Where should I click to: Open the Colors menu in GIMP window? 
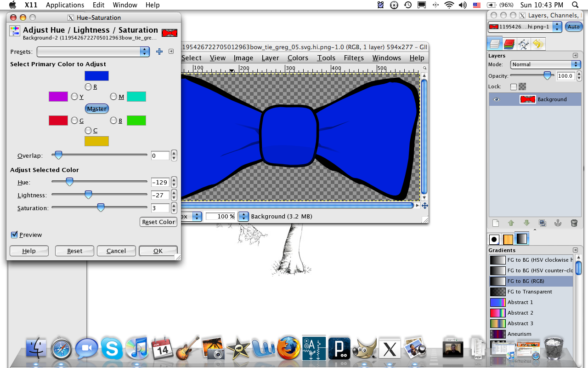point(298,58)
